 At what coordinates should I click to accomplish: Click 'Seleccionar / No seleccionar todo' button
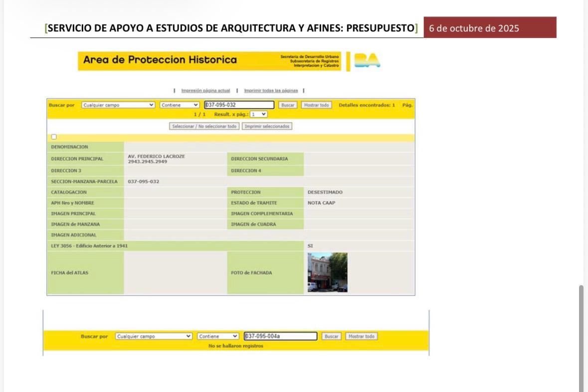204,126
